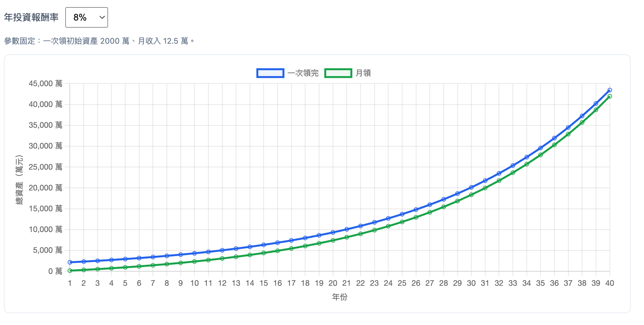Click the 月領 legend label text
The image size is (644, 325).
coord(363,73)
